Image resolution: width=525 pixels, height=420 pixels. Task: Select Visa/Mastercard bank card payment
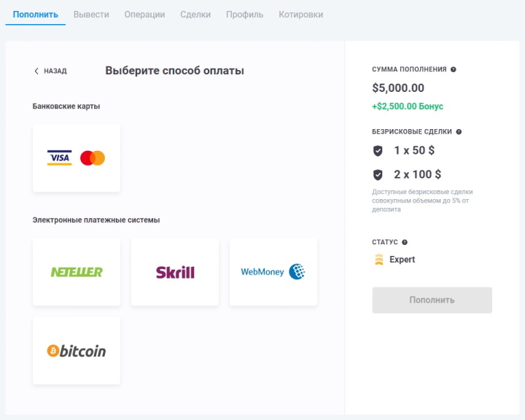tap(77, 158)
